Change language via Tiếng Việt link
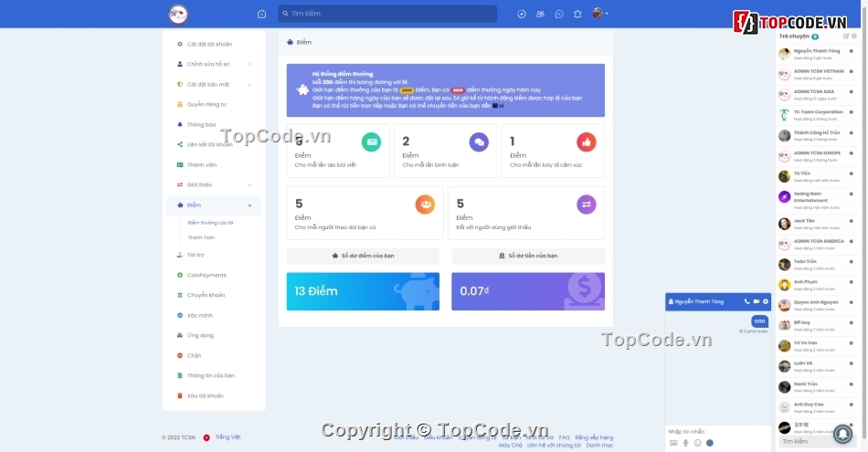Image resolution: width=868 pixels, height=452 pixels. click(228, 437)
